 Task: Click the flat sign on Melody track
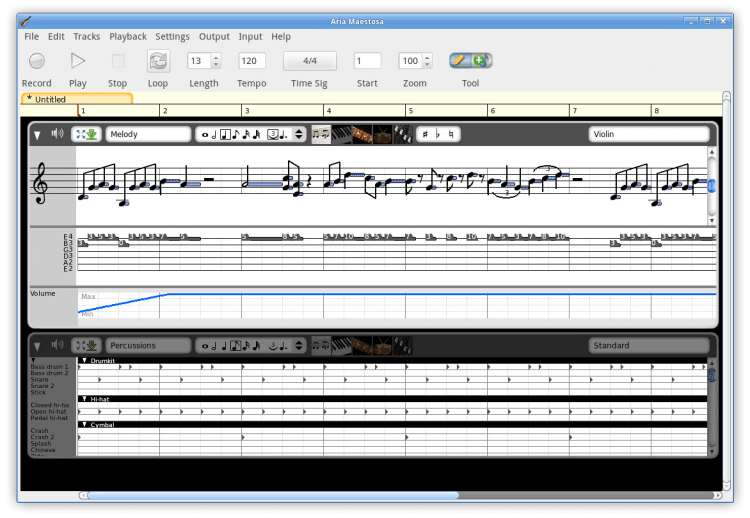click(x=438, y=134)
